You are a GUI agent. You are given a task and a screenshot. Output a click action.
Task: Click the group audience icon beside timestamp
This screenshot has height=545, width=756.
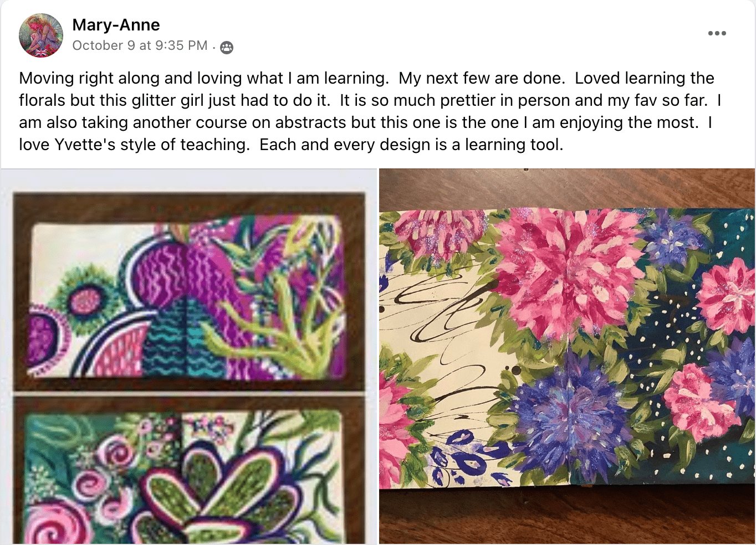click(227, 48)
